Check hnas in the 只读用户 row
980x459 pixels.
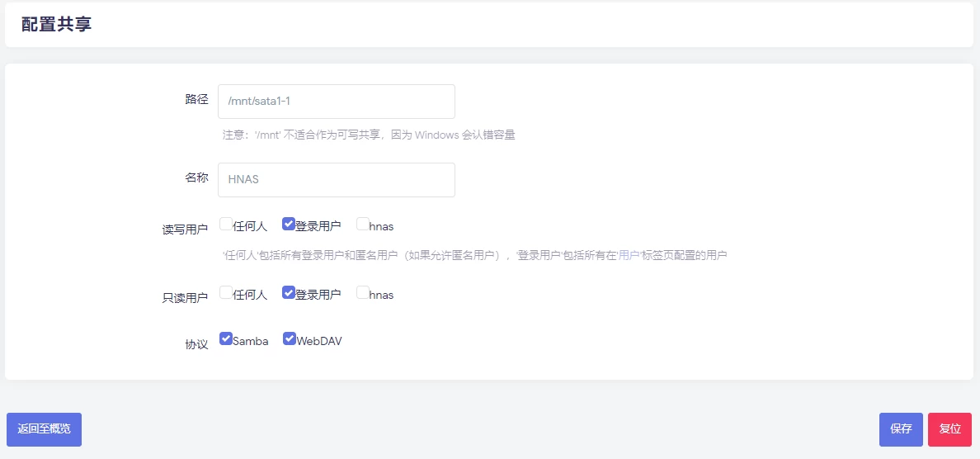(x=362, y=292)
